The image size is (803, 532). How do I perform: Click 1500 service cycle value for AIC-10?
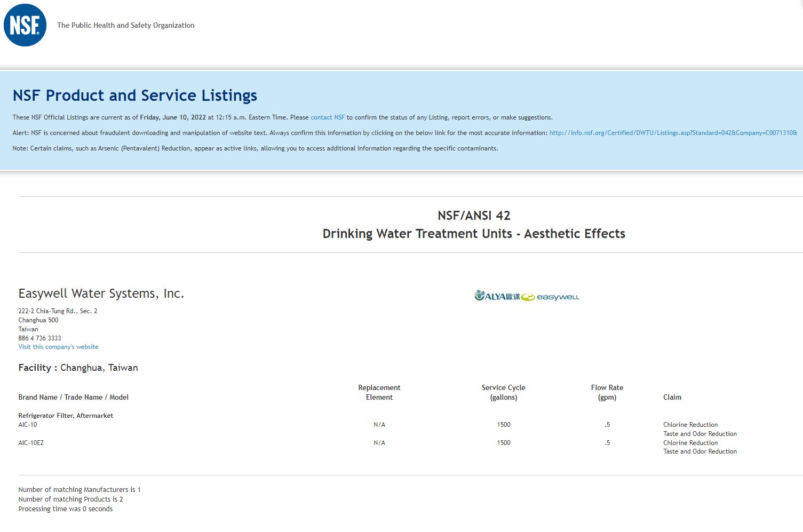click(x=504, y=425)
